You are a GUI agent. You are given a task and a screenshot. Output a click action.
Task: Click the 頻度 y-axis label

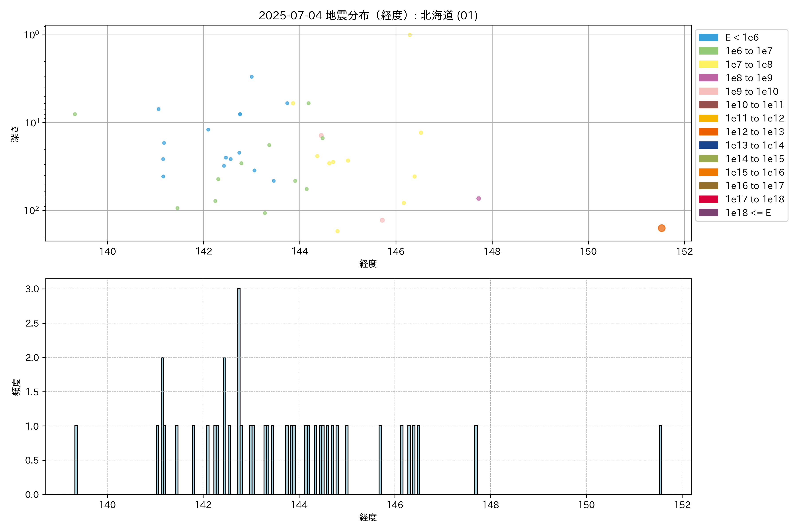[x=16, y=387]
